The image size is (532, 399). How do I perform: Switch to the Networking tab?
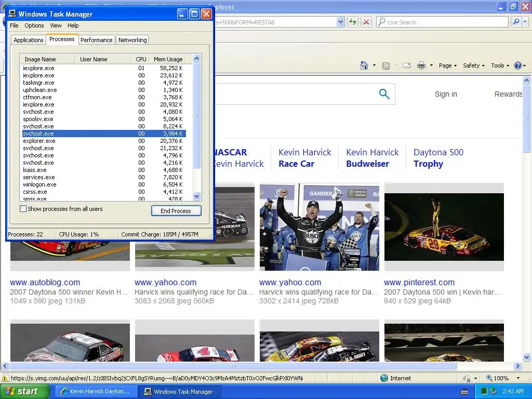[x=132, y=39]
